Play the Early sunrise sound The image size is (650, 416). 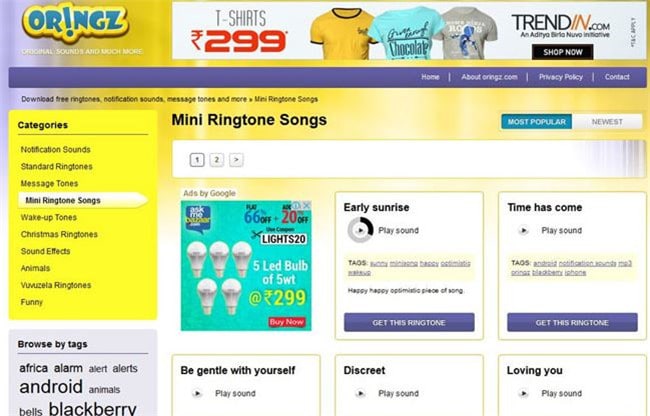tap(361, 230)
